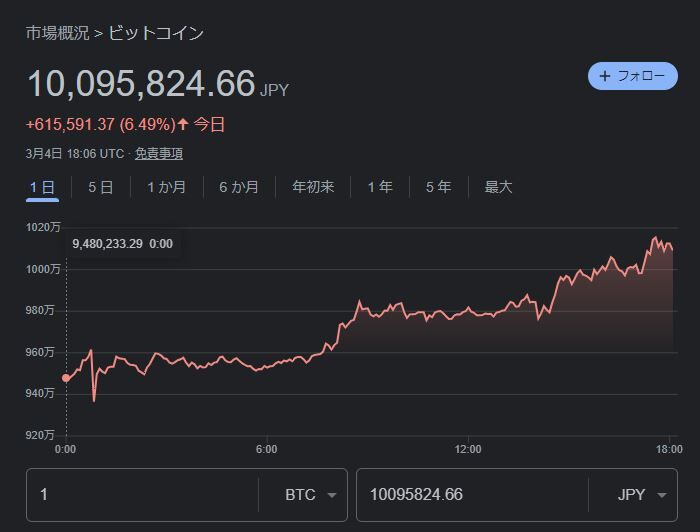Show the 1か月 chart range
The width and height of the screenshot is (700, 532).
point(166,187)
